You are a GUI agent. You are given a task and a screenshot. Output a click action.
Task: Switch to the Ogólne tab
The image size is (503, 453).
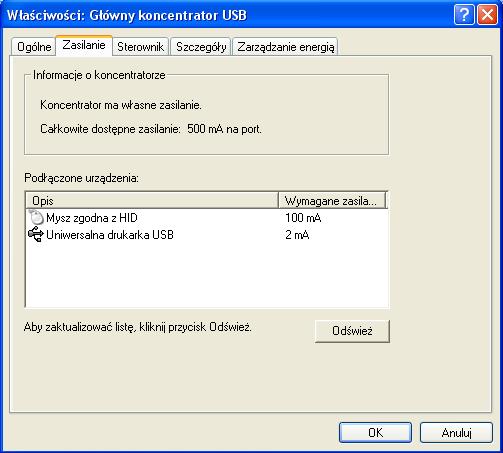(34, 47)
